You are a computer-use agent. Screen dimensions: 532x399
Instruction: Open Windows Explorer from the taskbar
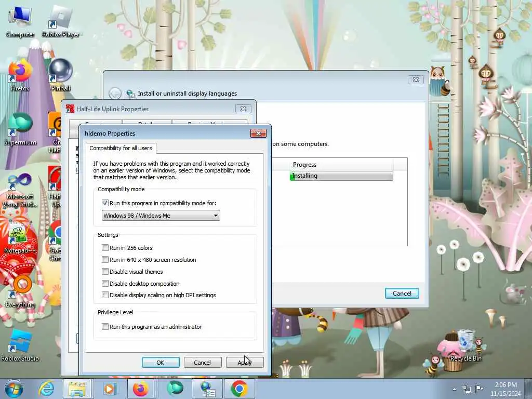pos(77,389)
